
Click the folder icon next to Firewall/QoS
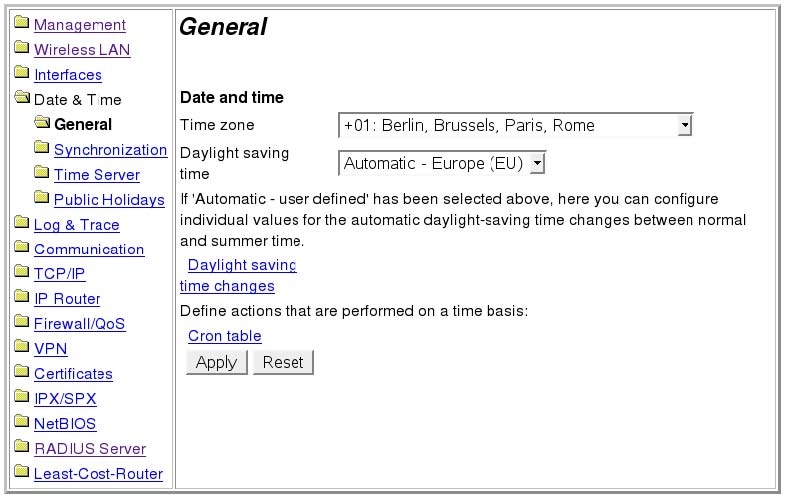point(22,321)
